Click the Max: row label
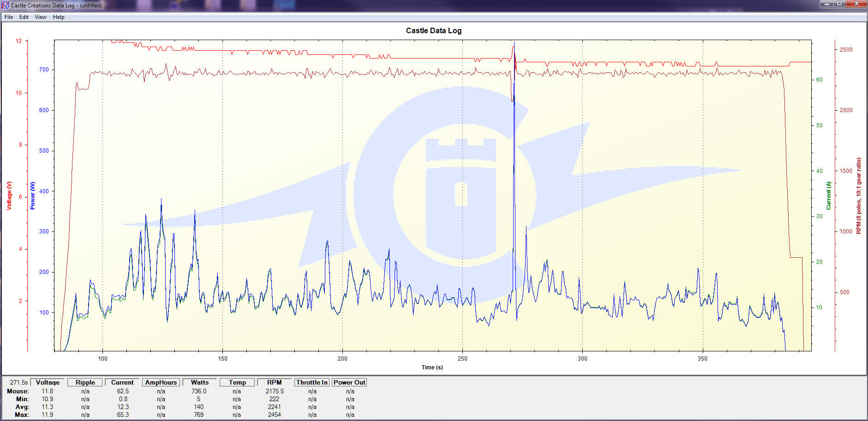 point(22,415)
